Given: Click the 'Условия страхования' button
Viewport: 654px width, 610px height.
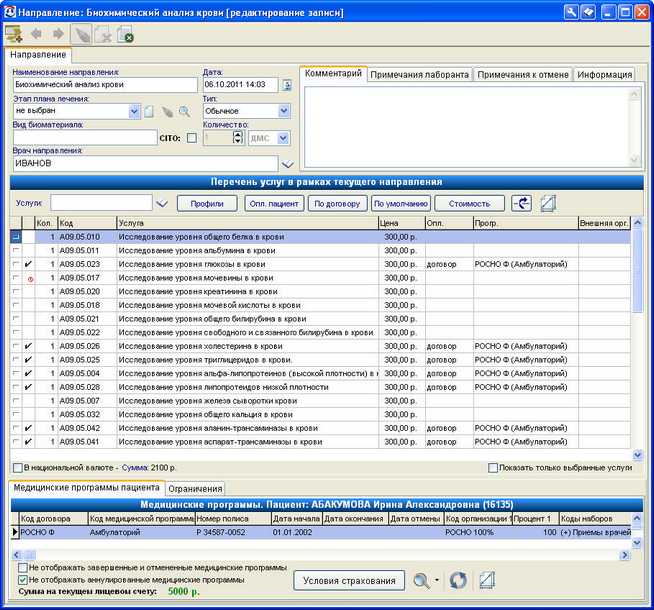Looking at the screenshot, I should point(349,580).
